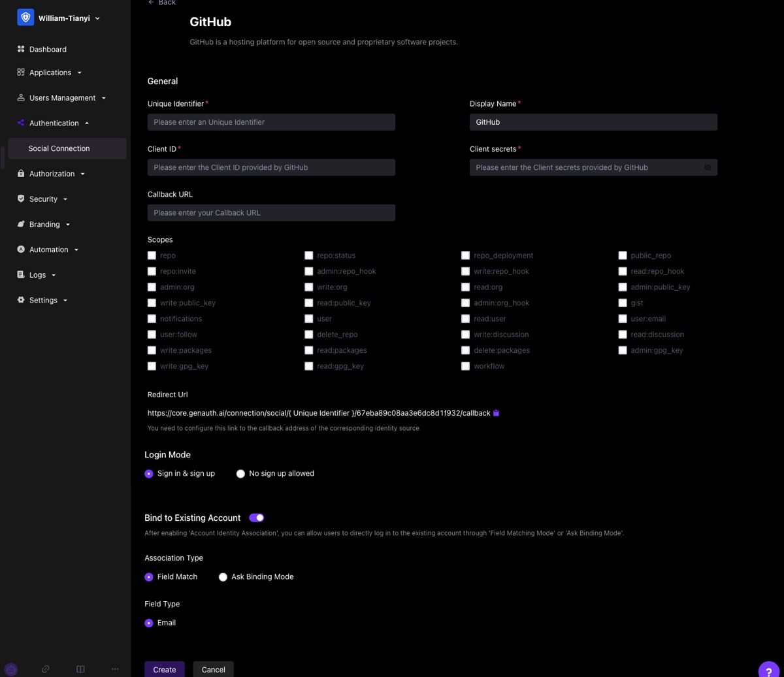This screenshot has width=784, height=677.
Task: Tick the delete_repo scope checkbox
Action: 309,335
